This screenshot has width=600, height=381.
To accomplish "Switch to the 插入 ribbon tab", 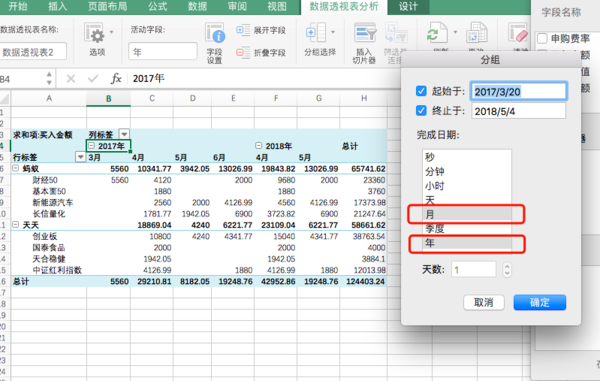I will pos(58,7).
